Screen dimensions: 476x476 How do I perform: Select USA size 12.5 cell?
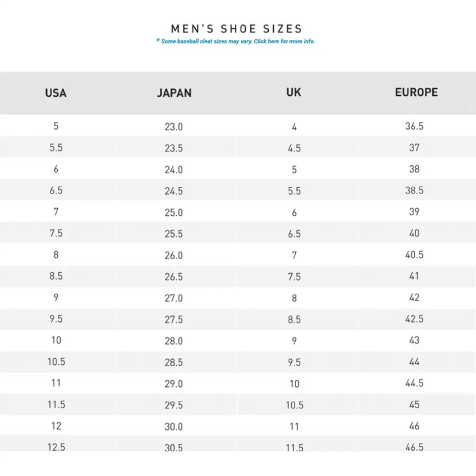pyautogui.click(x=56, y=447)
